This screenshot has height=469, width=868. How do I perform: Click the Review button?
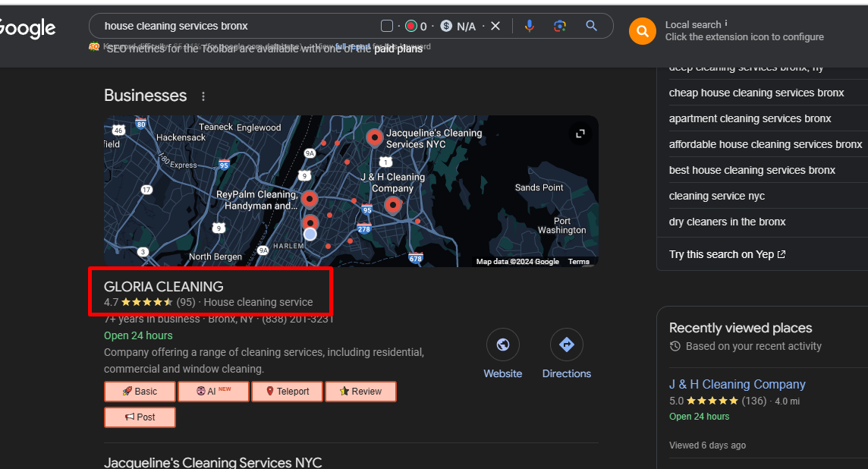pos(360,392)
